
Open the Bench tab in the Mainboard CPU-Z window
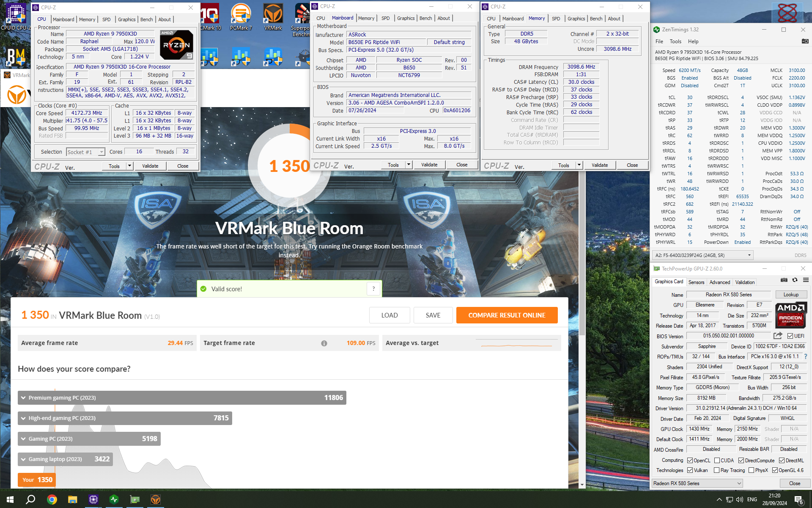(x=425, y=18)
